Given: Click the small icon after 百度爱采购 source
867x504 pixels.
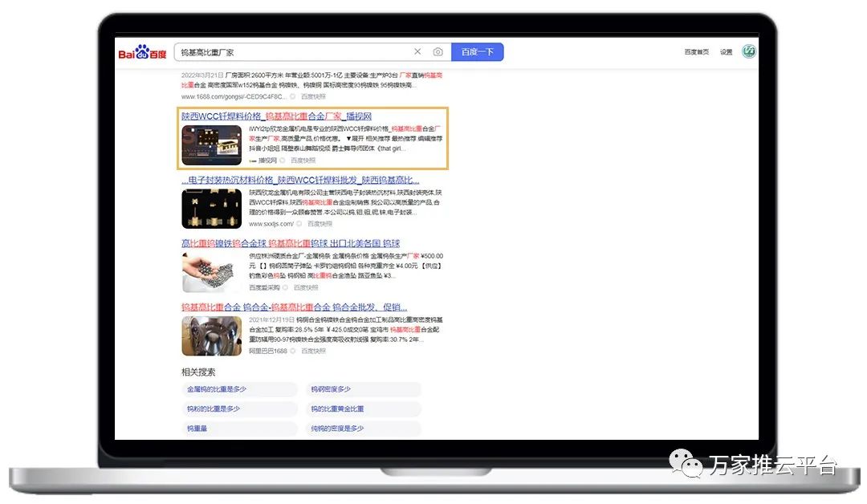Looking at the screenshot, I should coord(286,287).
